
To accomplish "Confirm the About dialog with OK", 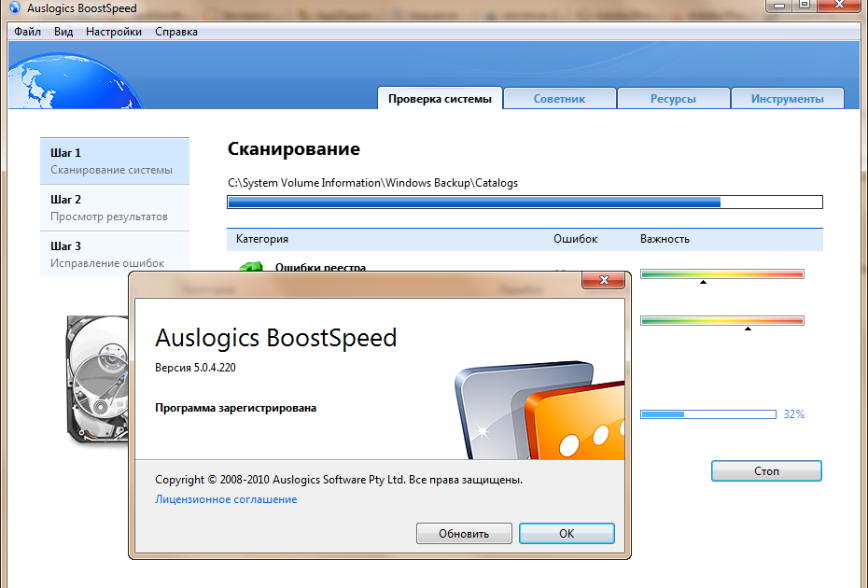I will [567, 534].
